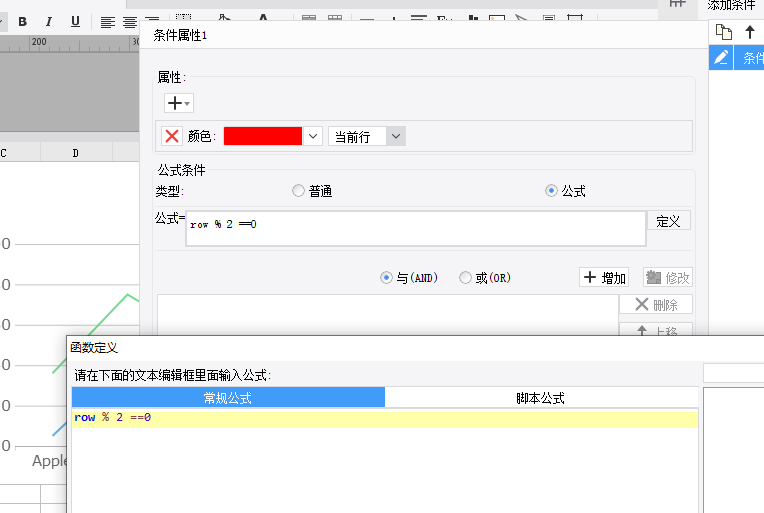This screenshot has width=764, height=513.
Task: Click the 定义 button
Action: (668, 221)
